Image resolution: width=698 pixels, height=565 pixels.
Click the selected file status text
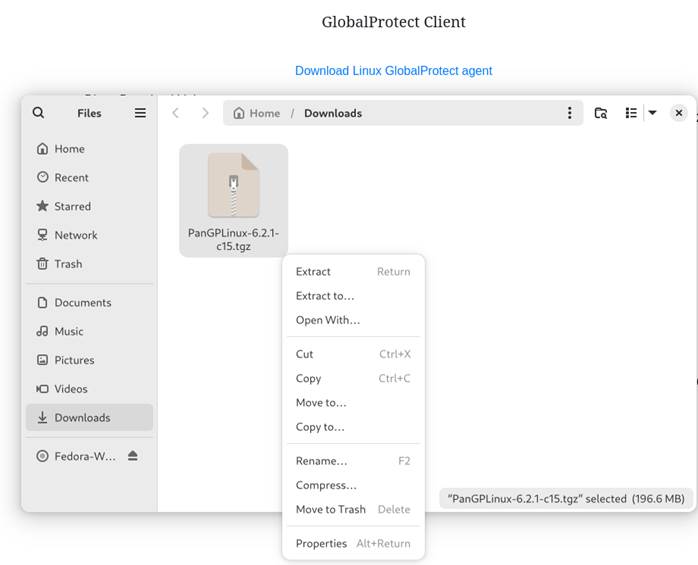click(566, 499)
